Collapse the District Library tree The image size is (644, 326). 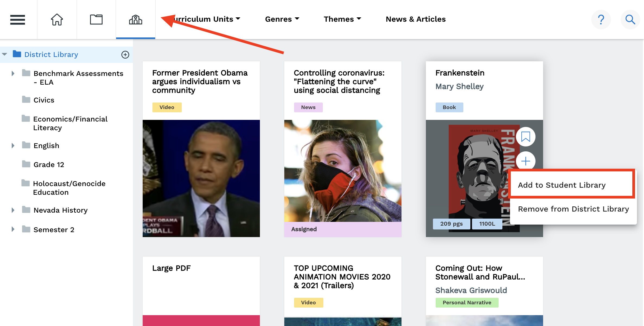pos(5,54)
